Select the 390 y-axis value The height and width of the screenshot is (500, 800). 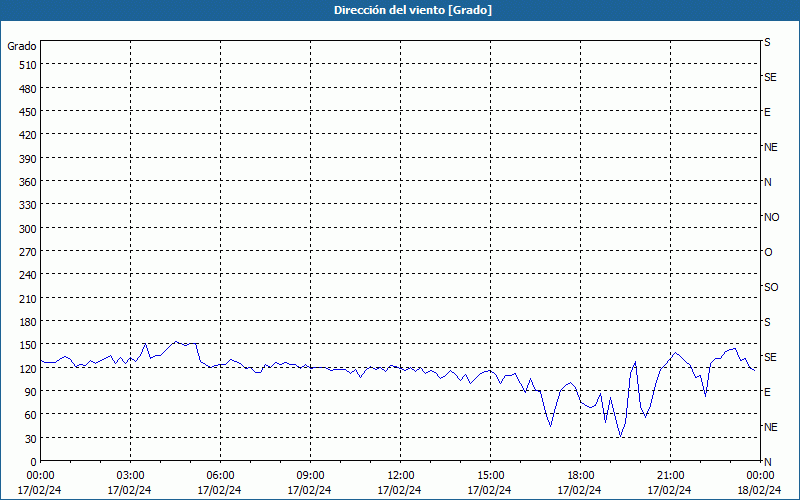click(28, 159)
